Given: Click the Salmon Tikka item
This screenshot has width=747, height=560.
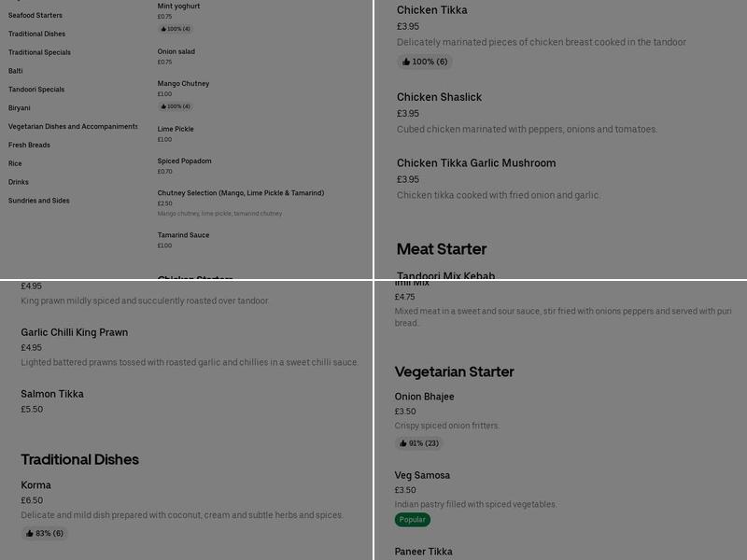Looking at the screenshot, I should [53, 394].
